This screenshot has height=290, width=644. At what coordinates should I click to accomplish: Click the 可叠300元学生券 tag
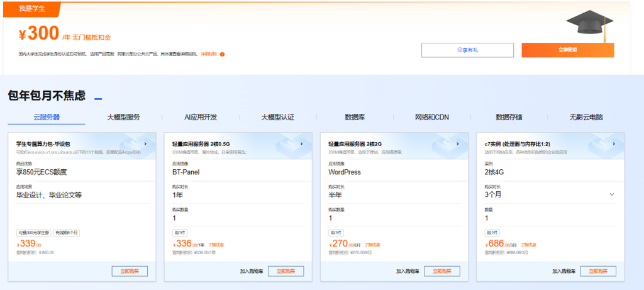click(34, 232)
